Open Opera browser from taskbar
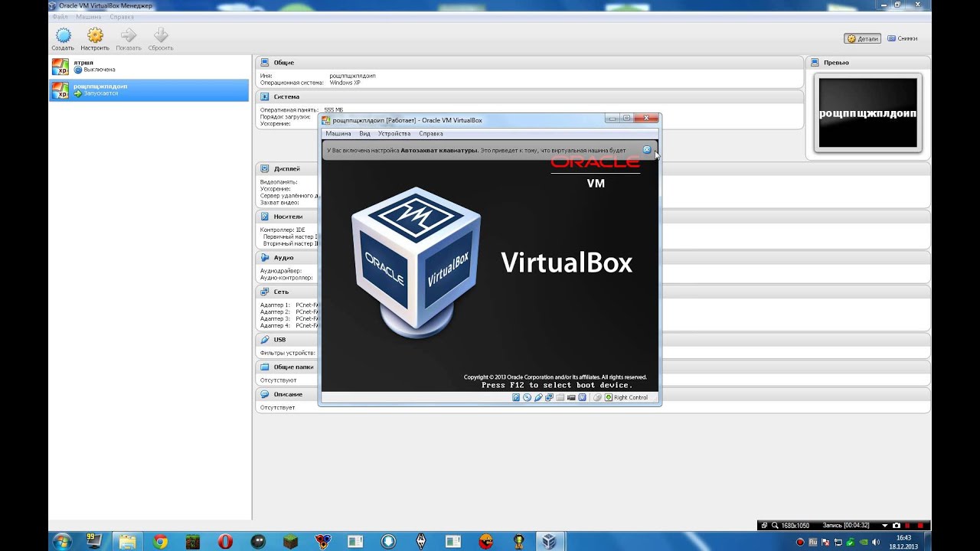The image size is (980, 551). click(x=225, y=541)
